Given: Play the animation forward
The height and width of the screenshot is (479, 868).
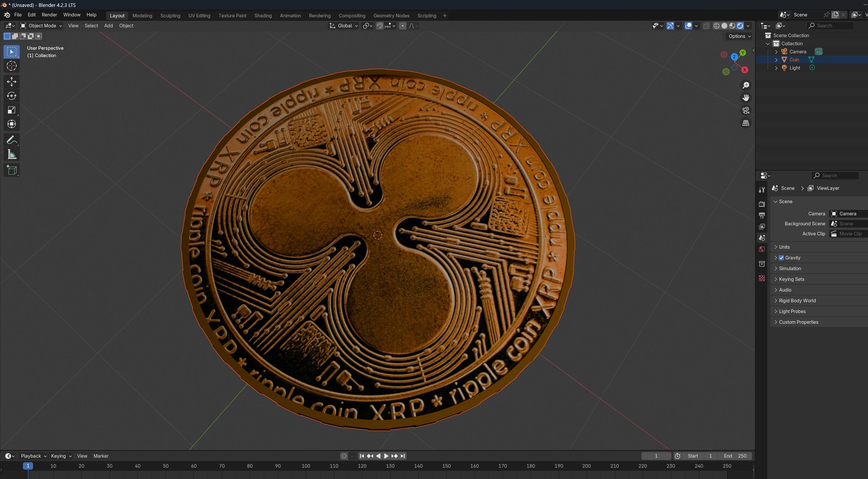Looking at the screenshot, I should point(386,456).
